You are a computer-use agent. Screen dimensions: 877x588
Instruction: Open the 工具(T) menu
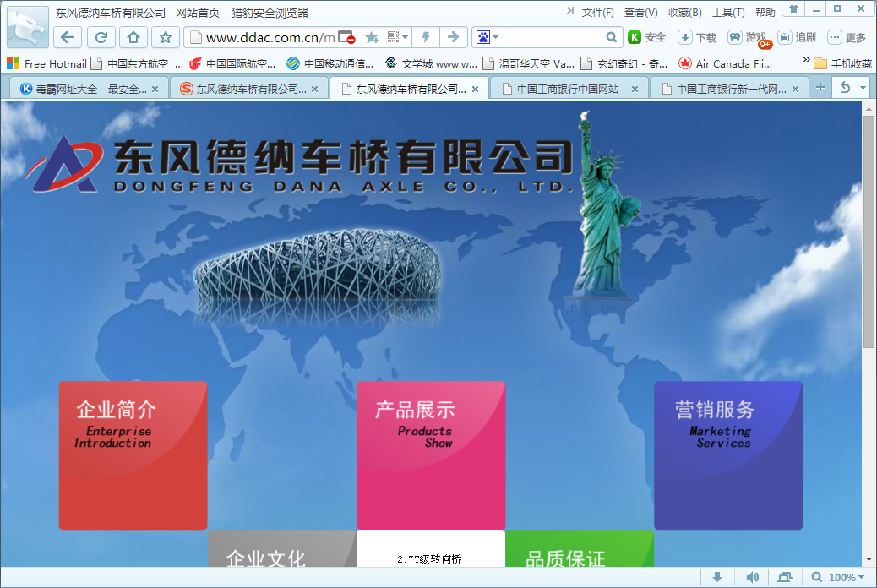727,13
